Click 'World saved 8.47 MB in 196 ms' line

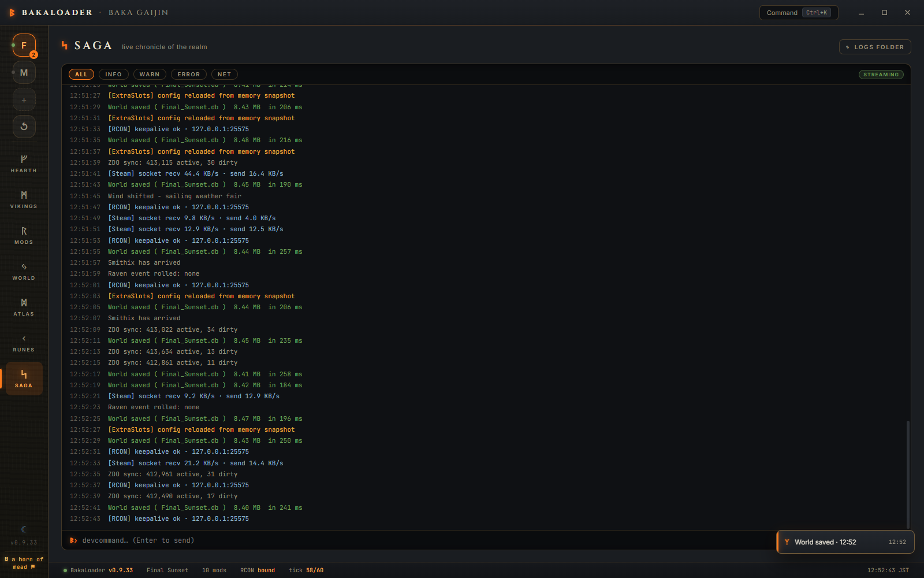point(205,419)
